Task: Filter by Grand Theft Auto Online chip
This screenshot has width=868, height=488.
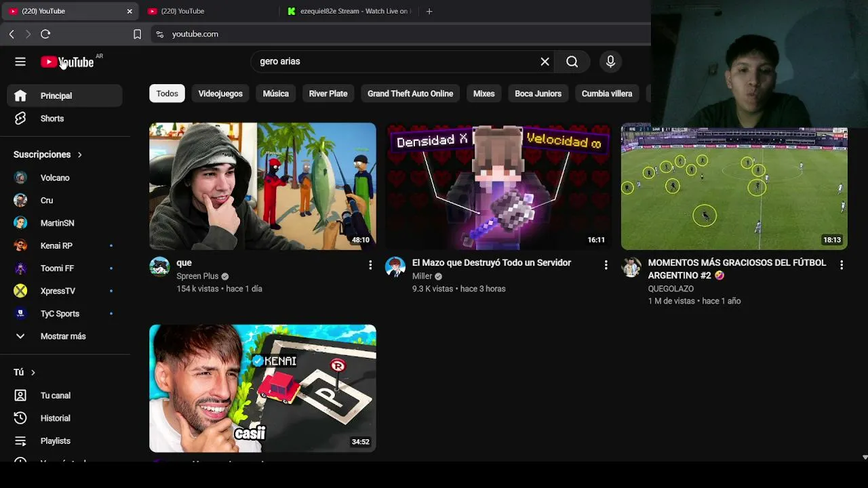Action: point(410,94)
